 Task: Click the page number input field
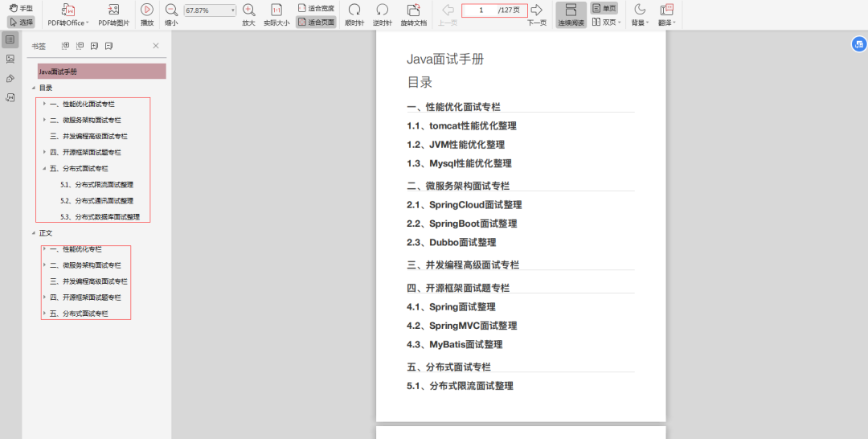tap(481, 10)
